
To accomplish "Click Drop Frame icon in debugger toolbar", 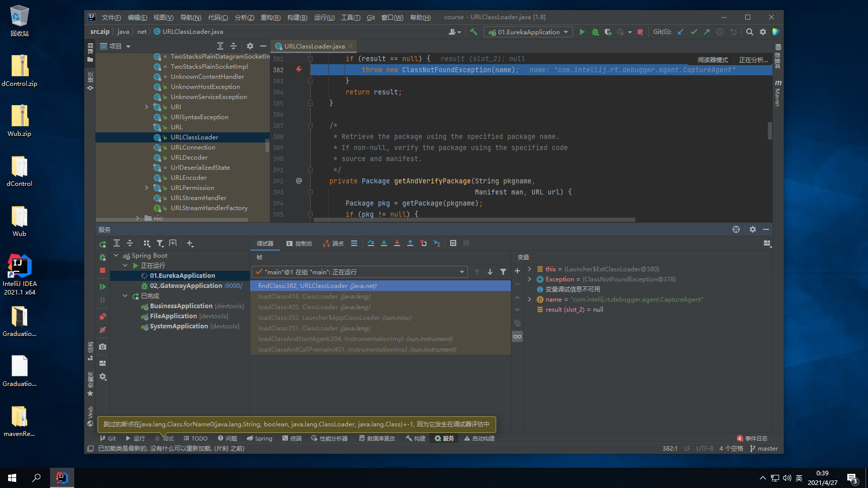I will (423, 243).
